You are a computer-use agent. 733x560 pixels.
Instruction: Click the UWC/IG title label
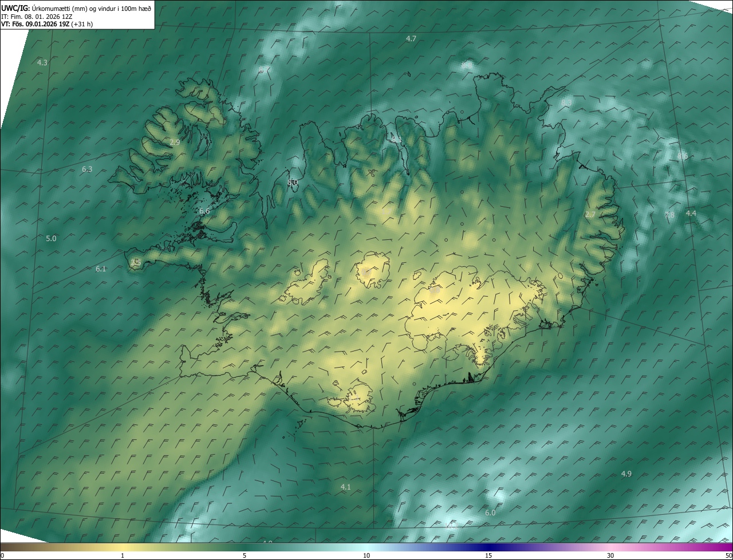click(x=15, y=8)
